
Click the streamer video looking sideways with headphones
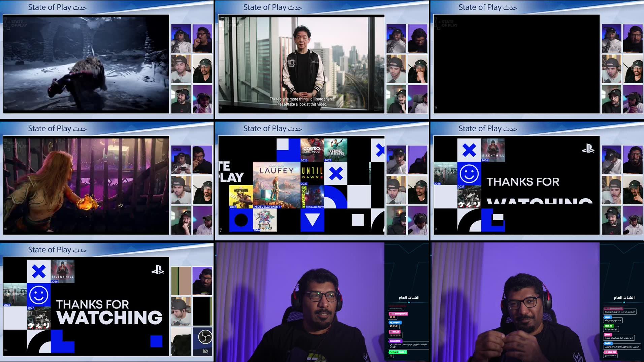(x=300, y=302)
